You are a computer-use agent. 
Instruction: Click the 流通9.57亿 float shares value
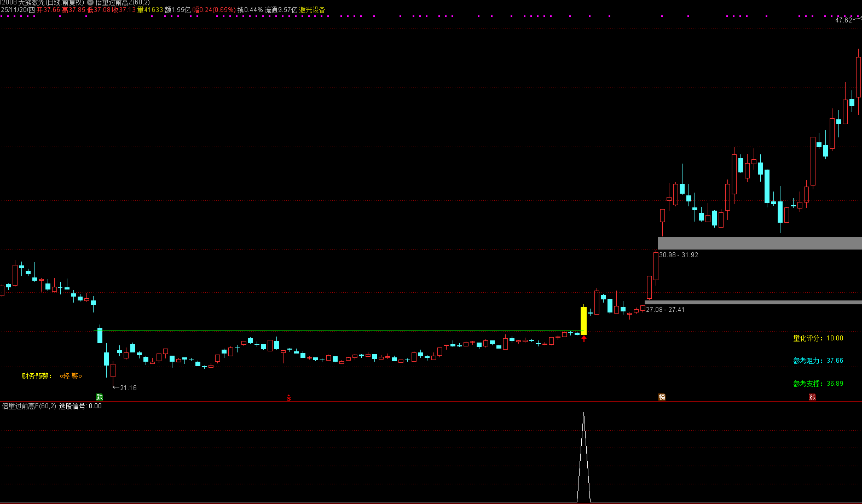tap(281, 10)
